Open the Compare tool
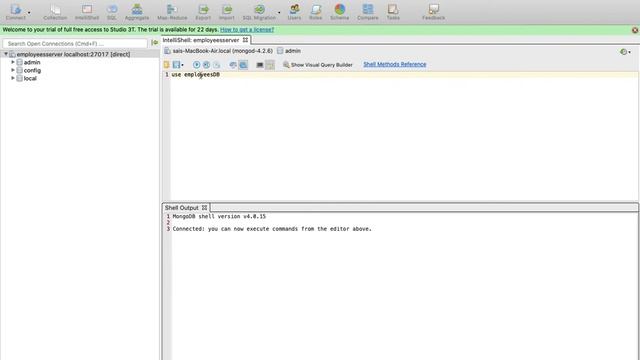 (x=368, y=11)
